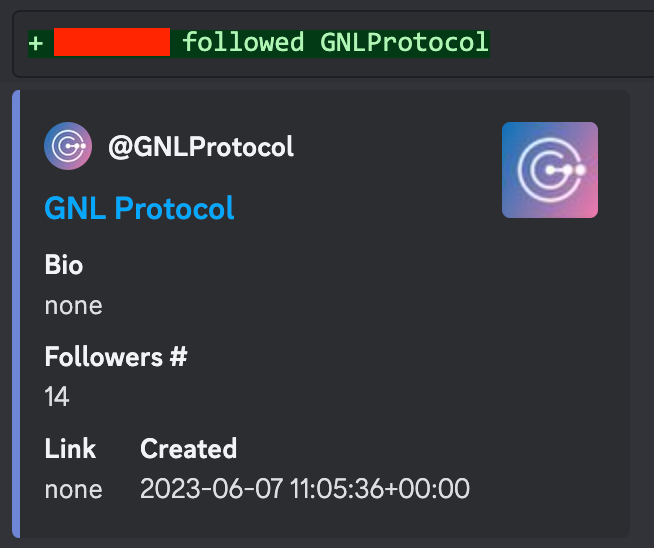Click the Bio field heading
The height and width of the screenshot is (548, 654).
[64, 265]
